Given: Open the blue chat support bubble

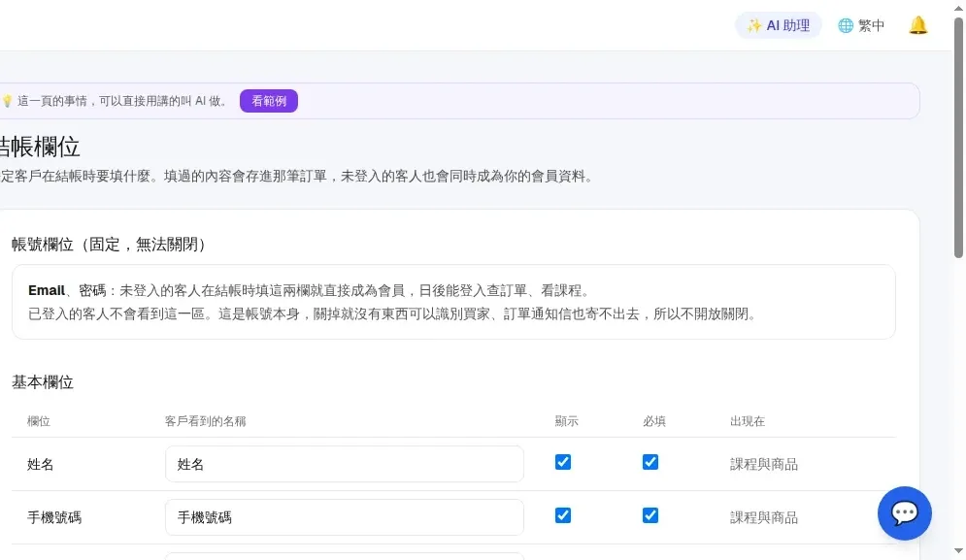Looking at the screenshot, I should (x=905, y=513).
